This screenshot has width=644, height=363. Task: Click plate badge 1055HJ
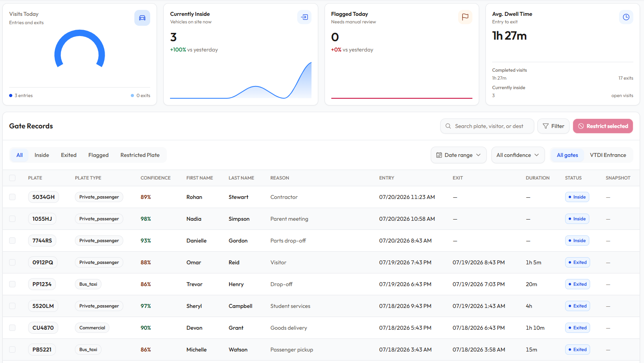[42, 219]
